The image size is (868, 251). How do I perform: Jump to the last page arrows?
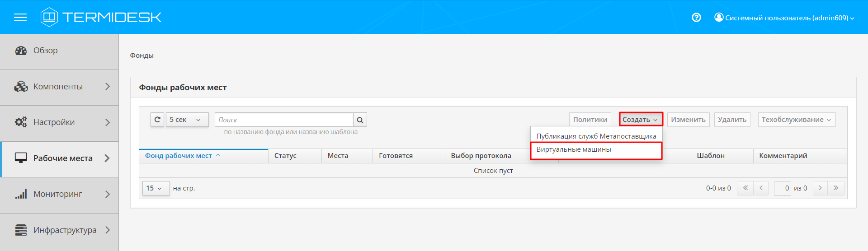(x=836, y=188)
